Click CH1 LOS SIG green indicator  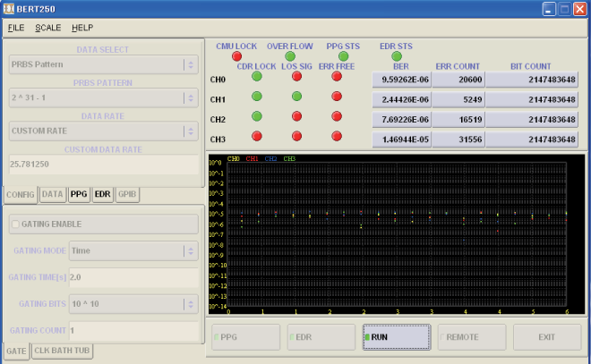pos(296,97)
